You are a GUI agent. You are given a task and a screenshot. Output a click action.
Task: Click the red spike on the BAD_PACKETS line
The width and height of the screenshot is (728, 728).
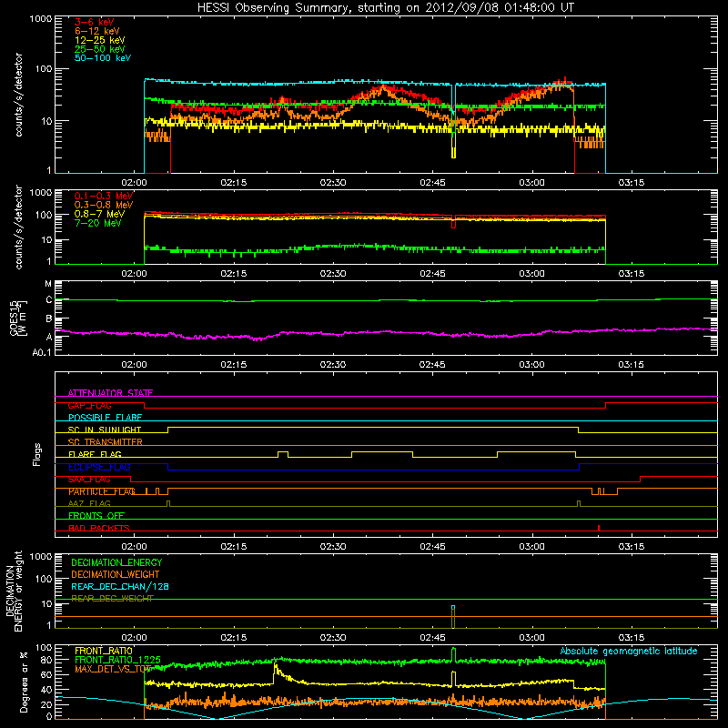pos(599,528)
